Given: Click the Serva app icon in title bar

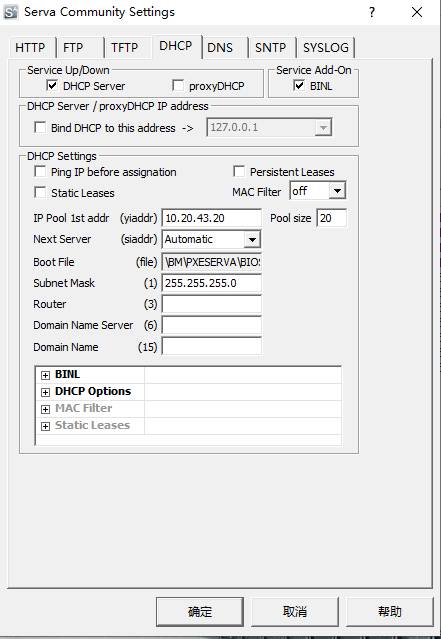Looking at the screenshot, I should (x=11, y=12).
